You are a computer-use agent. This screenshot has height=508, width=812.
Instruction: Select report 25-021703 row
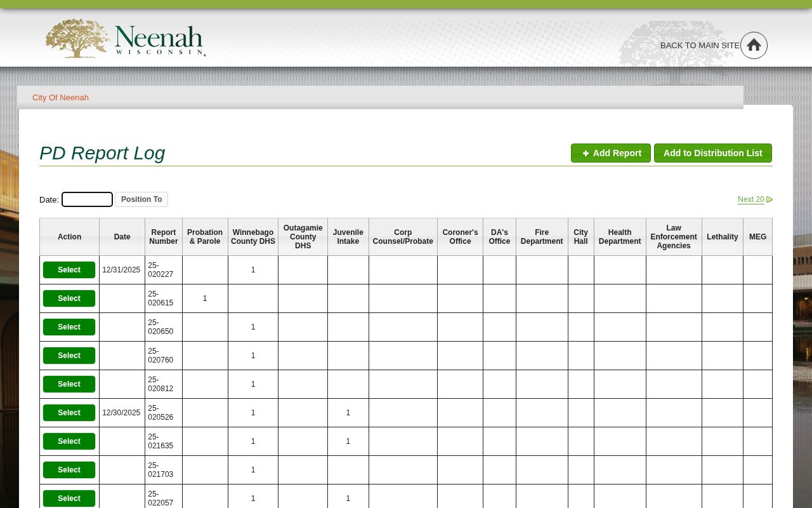point(69,470)
